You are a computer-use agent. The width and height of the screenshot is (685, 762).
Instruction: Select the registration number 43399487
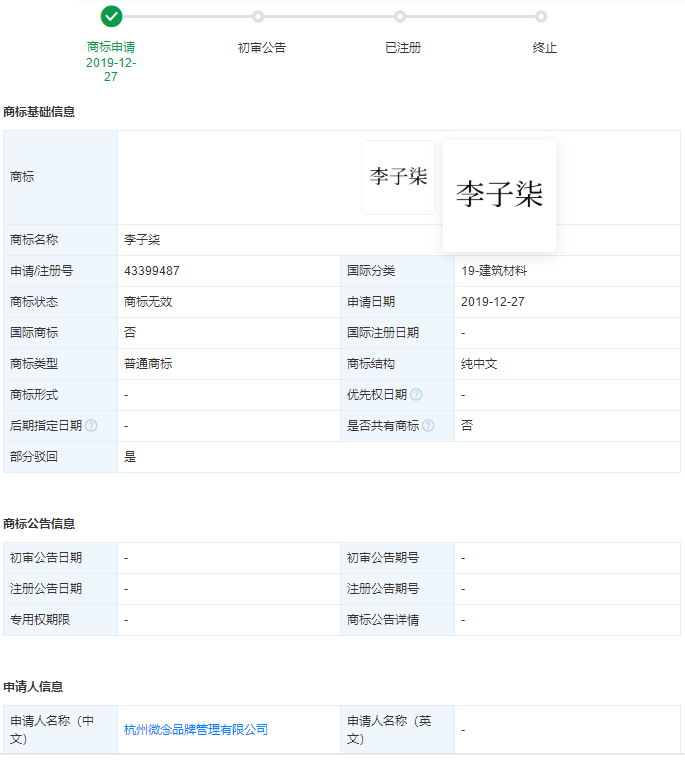(x=152, y=271)
